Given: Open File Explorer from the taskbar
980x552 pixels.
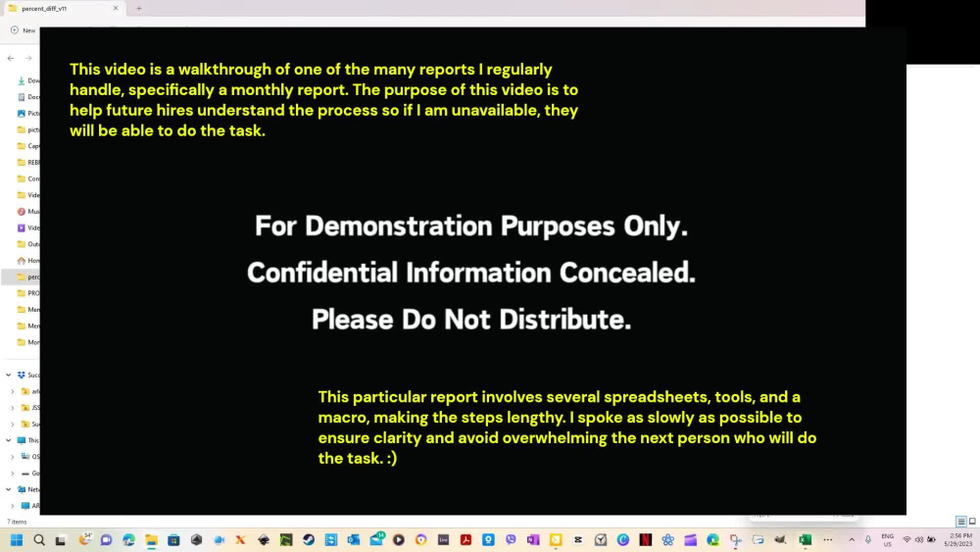Looking at the screenshot, I should 151,540.
